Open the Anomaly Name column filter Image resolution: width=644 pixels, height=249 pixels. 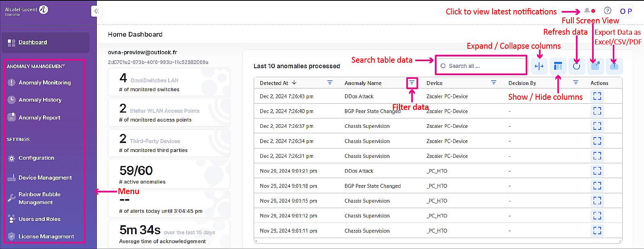coord(412,83)
